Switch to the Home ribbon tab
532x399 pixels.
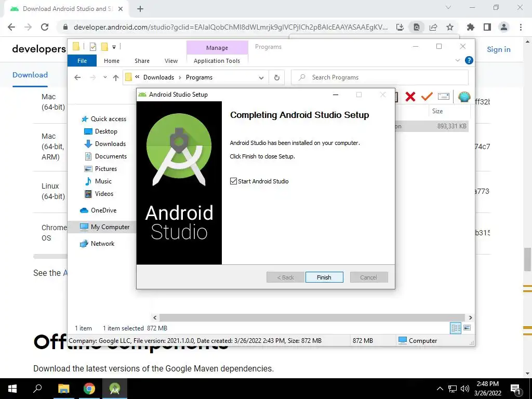tap(112, 61)
